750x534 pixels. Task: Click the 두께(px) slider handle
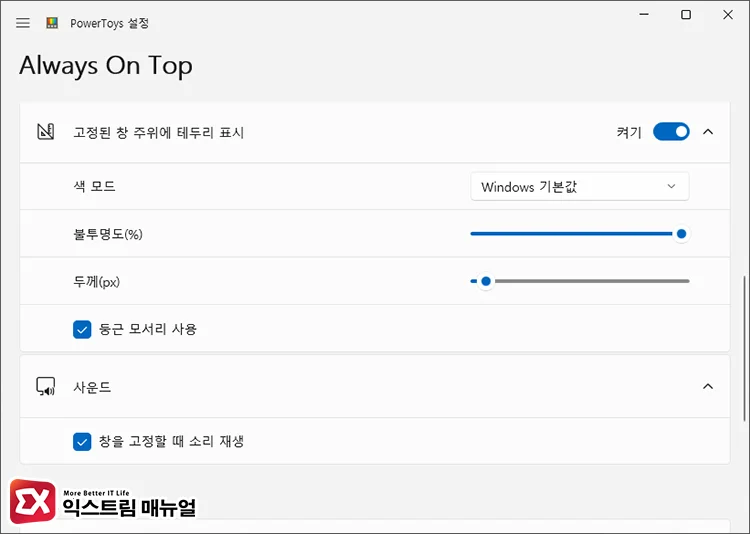pos(486,282)
